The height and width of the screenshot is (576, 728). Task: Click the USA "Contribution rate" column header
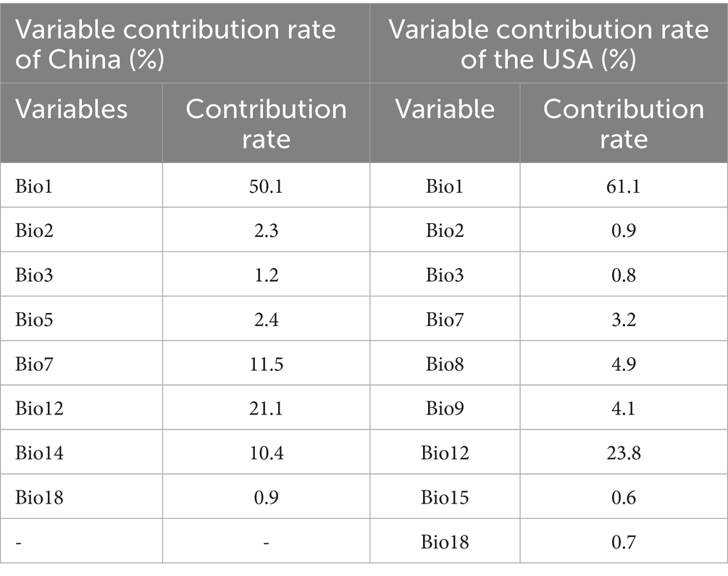click(623, 122)
